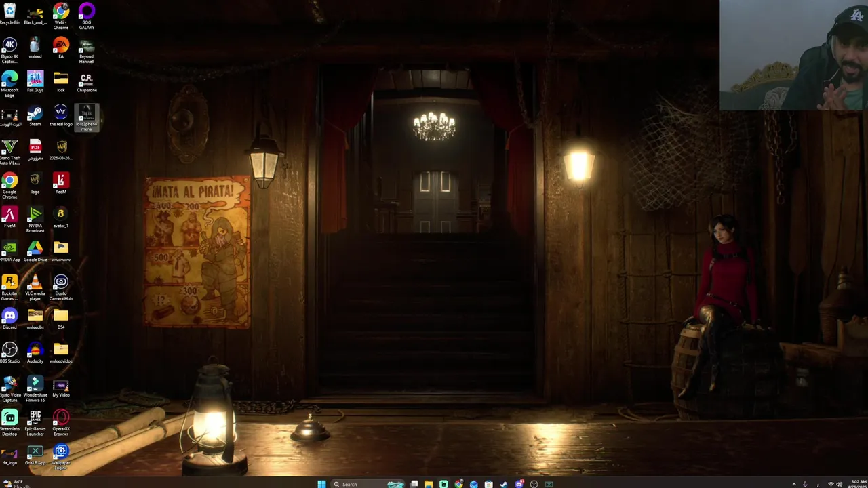This screenshot has width=868, height=488.
Task: Launch Wallpaper Engine desktop shortcut
Action: (x=61, y=457)
